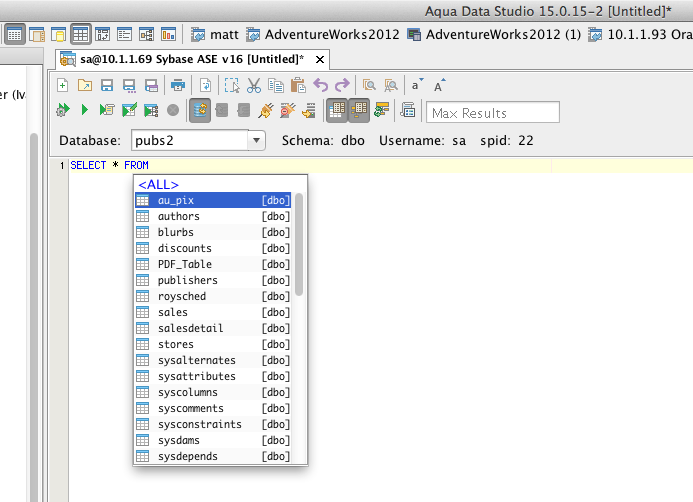Click the refresh schema icon after grid toggles
Screen dimensions: 693x502
381,110
